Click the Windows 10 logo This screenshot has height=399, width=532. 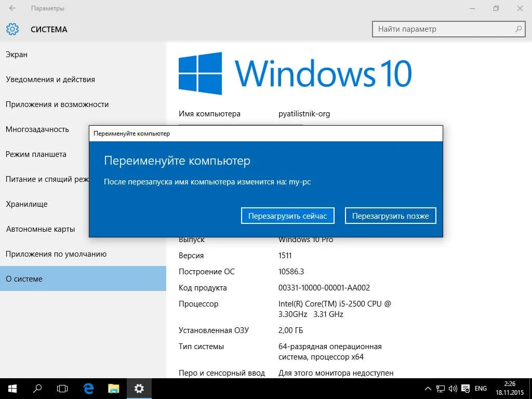coord(295,73)
